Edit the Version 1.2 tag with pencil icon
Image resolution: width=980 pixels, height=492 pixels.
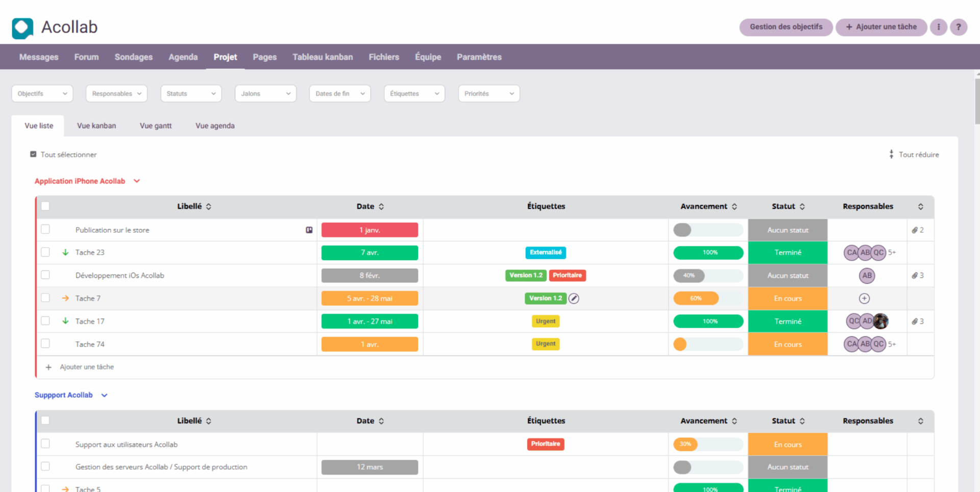574,298
